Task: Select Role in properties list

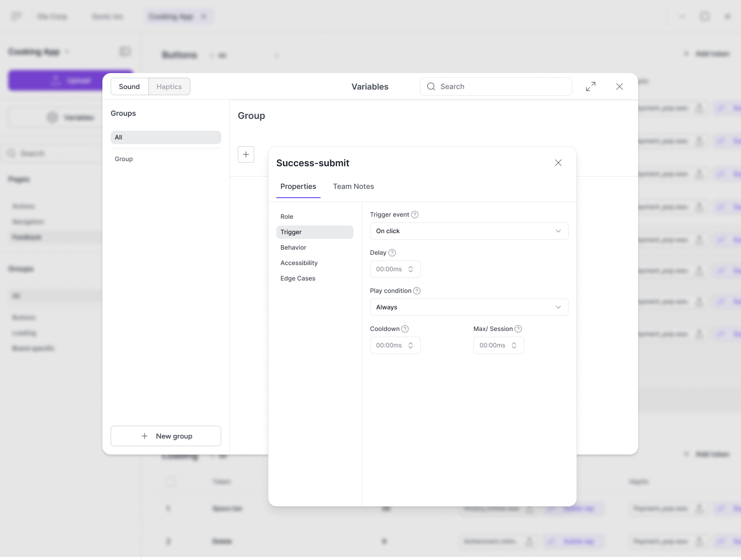Action: coord(315,217)
